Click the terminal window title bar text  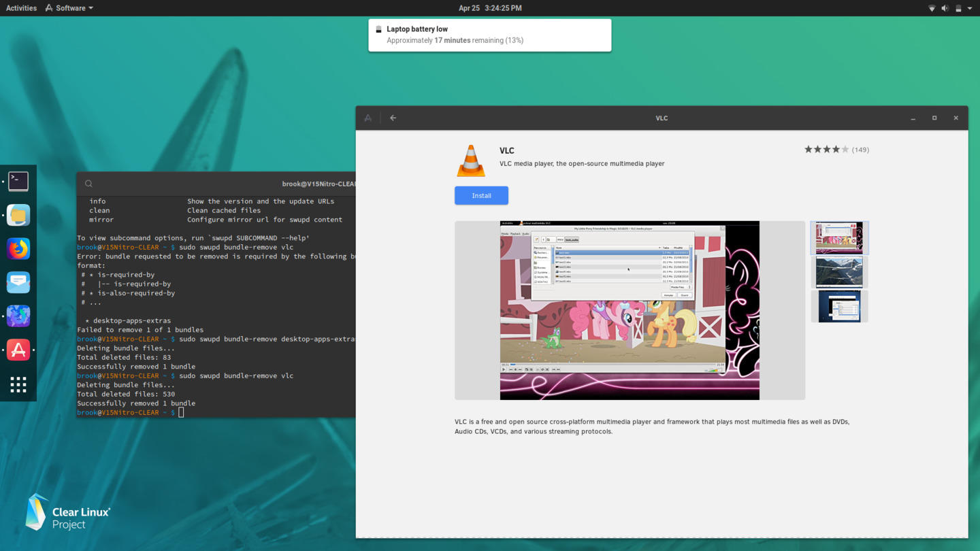point(318,184)
